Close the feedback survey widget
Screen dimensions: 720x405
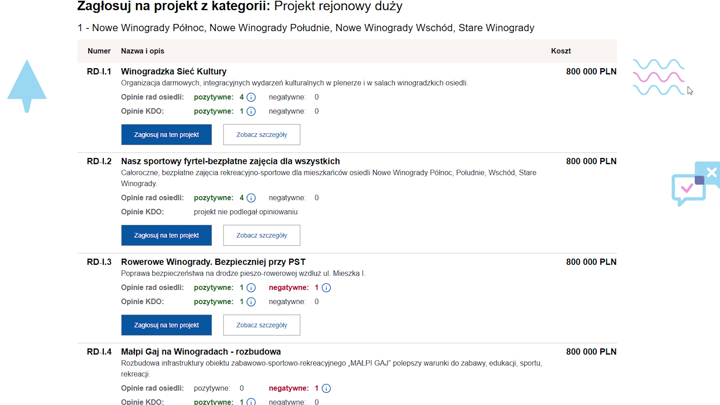click(x=712, y=172)
